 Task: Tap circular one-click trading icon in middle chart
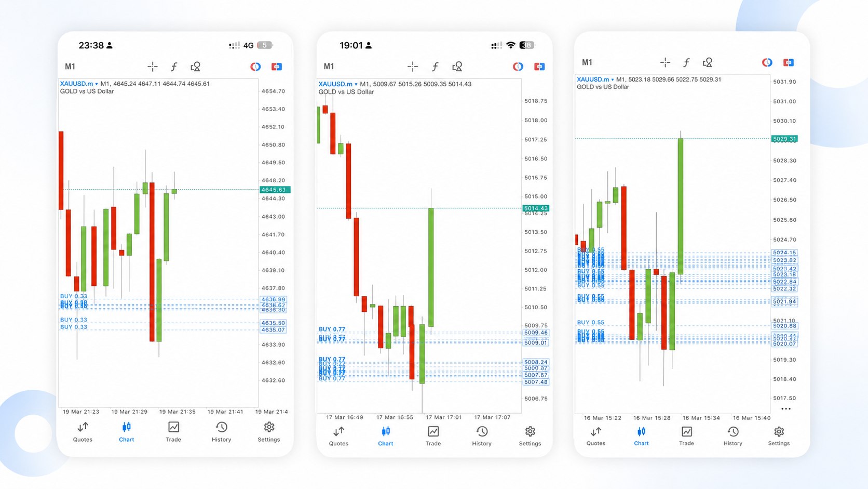518,67
